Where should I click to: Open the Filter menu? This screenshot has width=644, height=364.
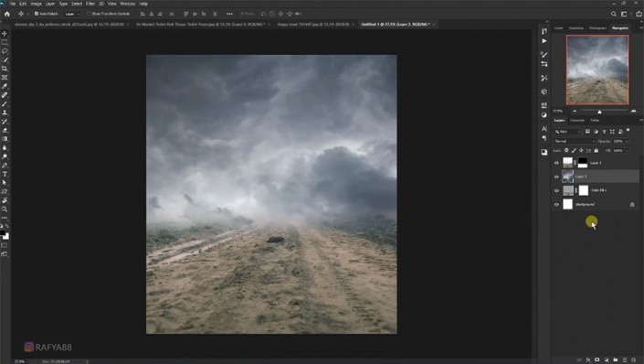click(x=90, y=4)
